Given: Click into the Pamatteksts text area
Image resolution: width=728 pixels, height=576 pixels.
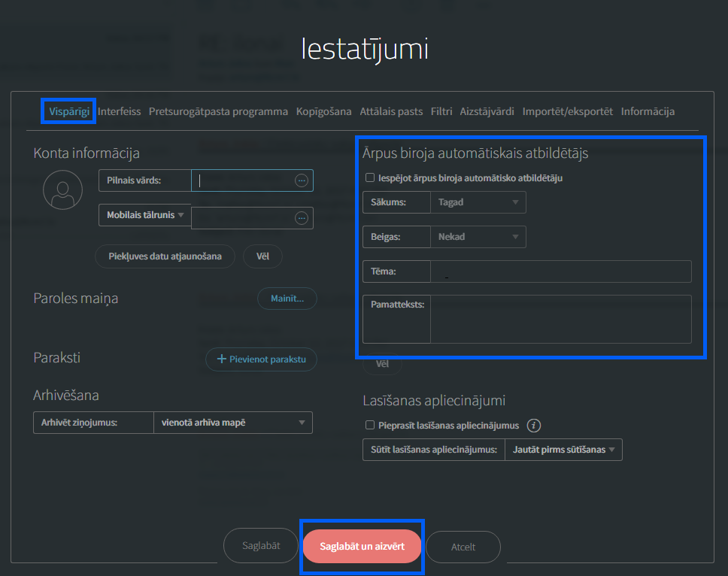Looking at the screenshot, I should [x=561, y=320].
